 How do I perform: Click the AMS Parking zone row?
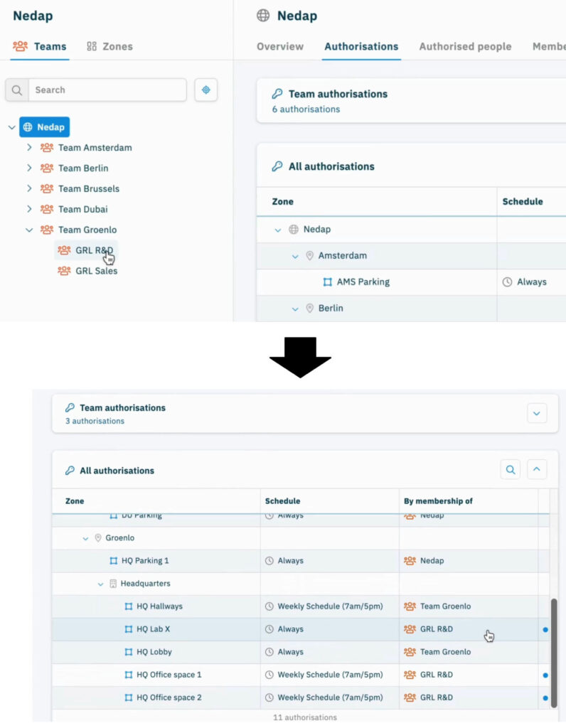pos(412,282)
